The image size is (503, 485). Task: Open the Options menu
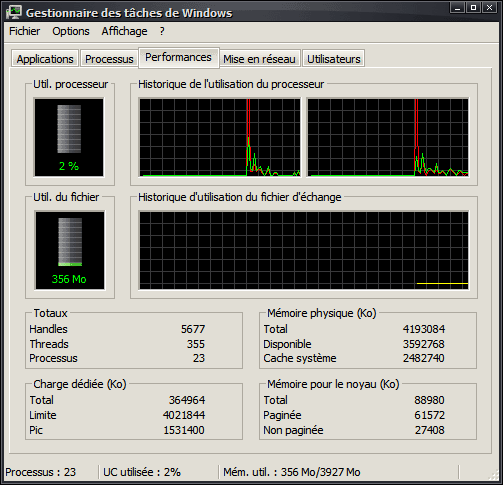[71, 31]
